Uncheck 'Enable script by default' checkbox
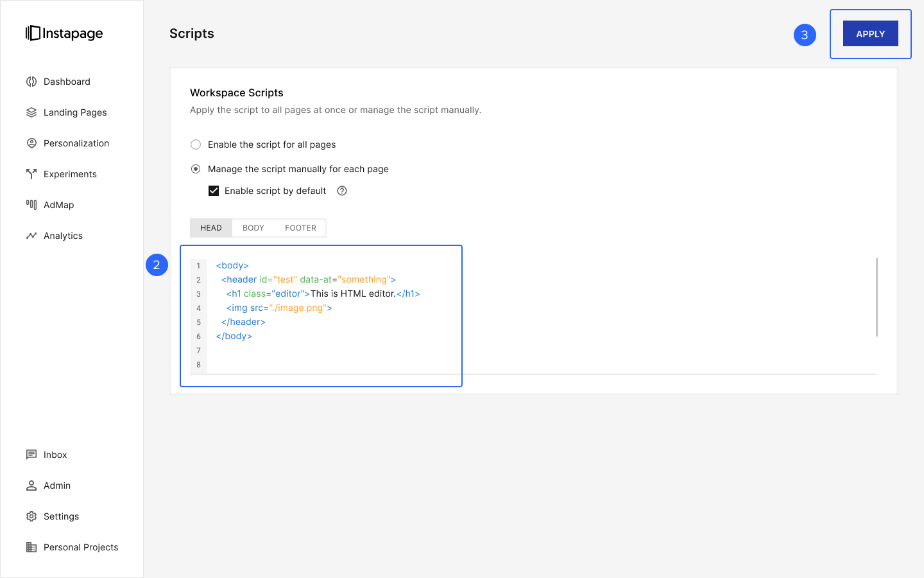 point(214,191)
